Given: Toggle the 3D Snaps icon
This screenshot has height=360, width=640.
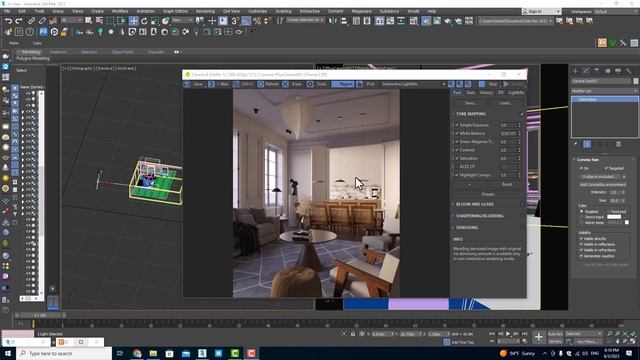Looking at the screenshot, I should tap(235, 21).
